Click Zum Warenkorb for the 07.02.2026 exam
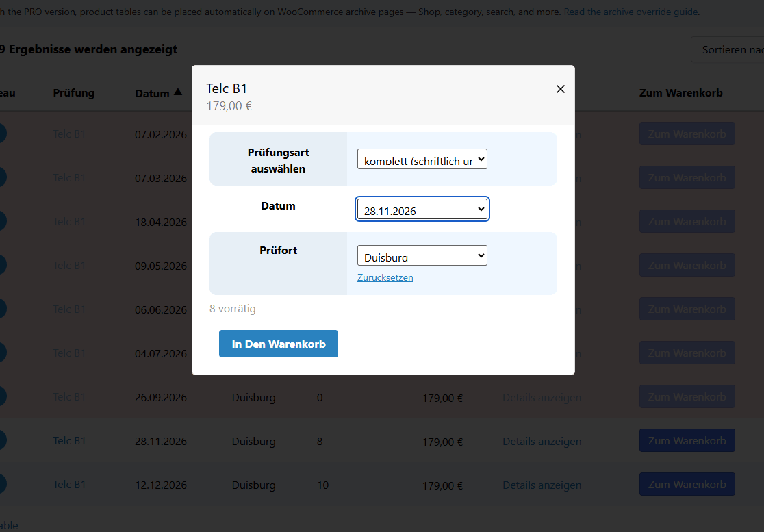 687,134
